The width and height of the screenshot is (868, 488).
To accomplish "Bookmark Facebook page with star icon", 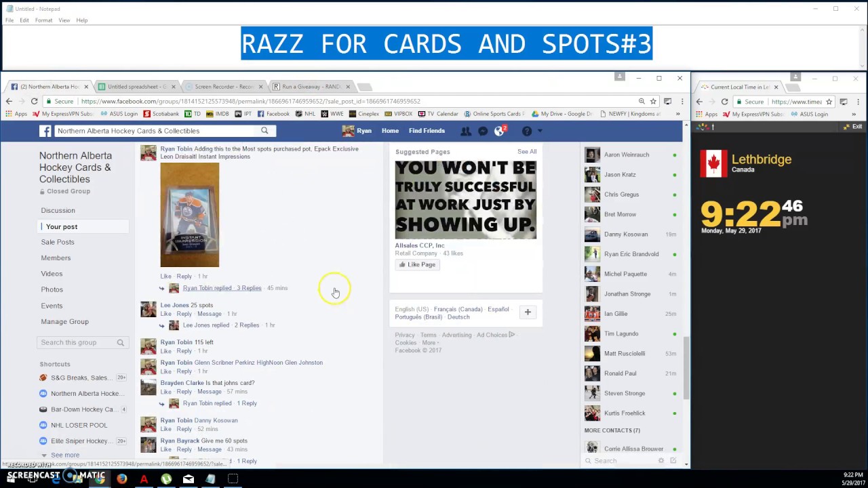I will [653, 102].
